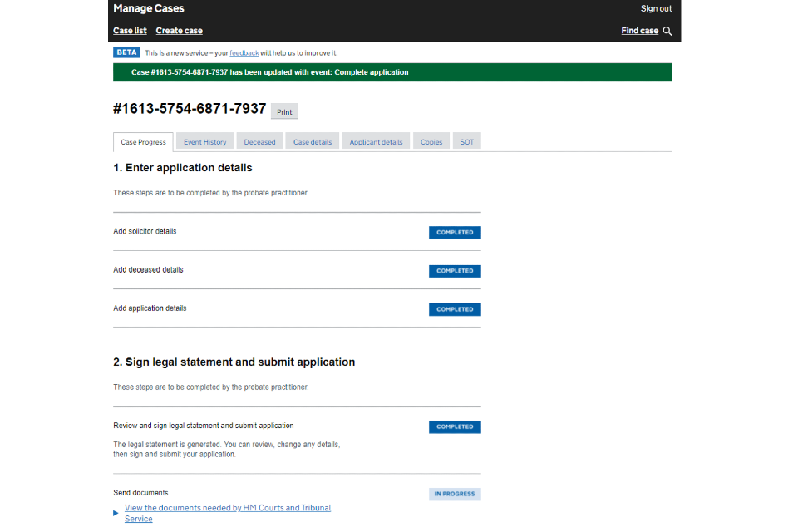Click the '1. Enter application details' heading

click(183, 168)
